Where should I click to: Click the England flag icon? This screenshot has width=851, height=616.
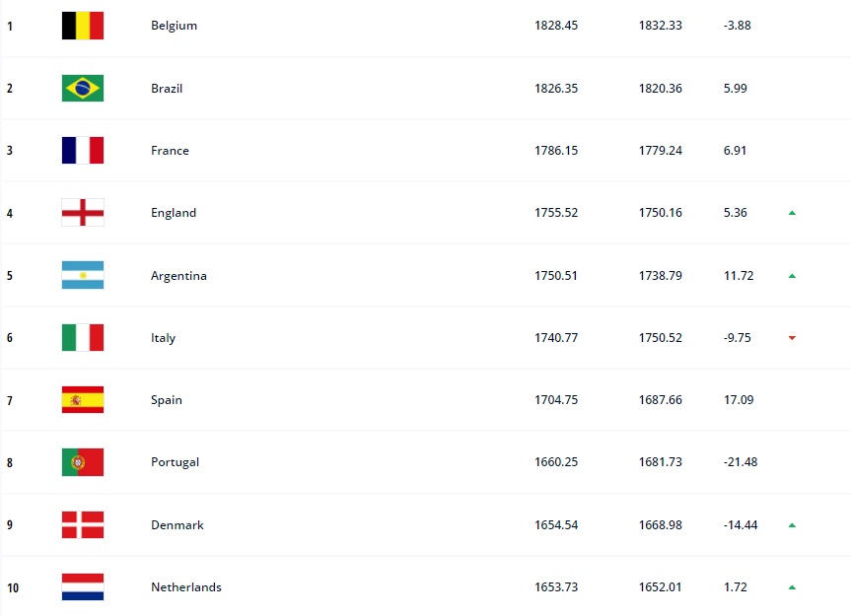[x=83, y=213]
